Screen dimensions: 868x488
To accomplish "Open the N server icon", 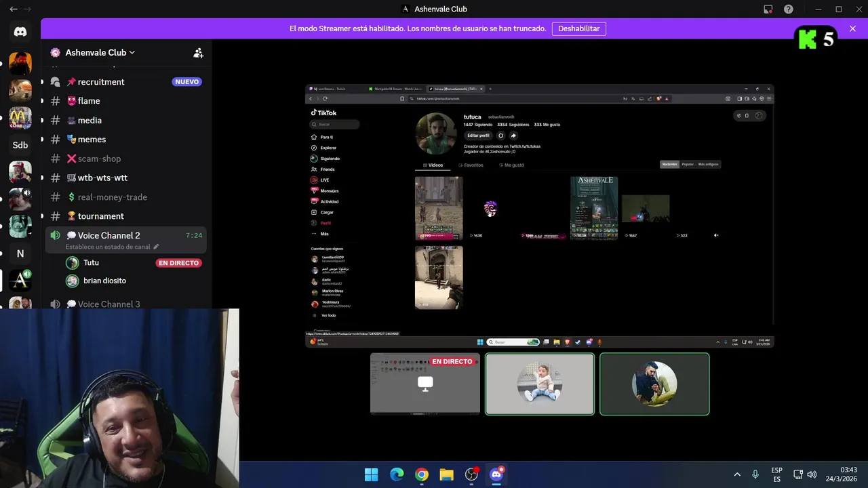I will [x=20, y=253].
